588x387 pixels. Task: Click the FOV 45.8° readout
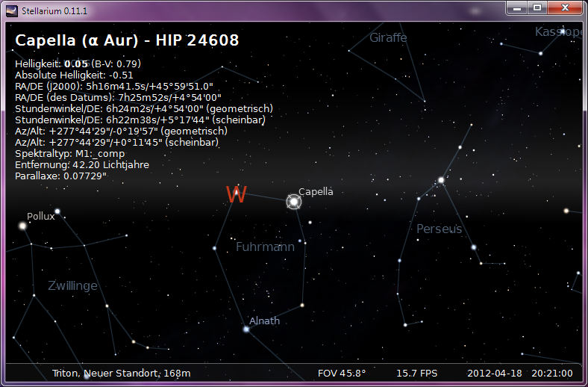[342, 373]
